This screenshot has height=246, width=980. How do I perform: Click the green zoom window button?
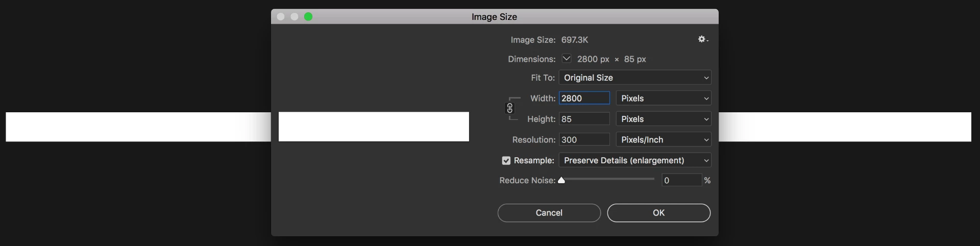(x=308, y=17)
